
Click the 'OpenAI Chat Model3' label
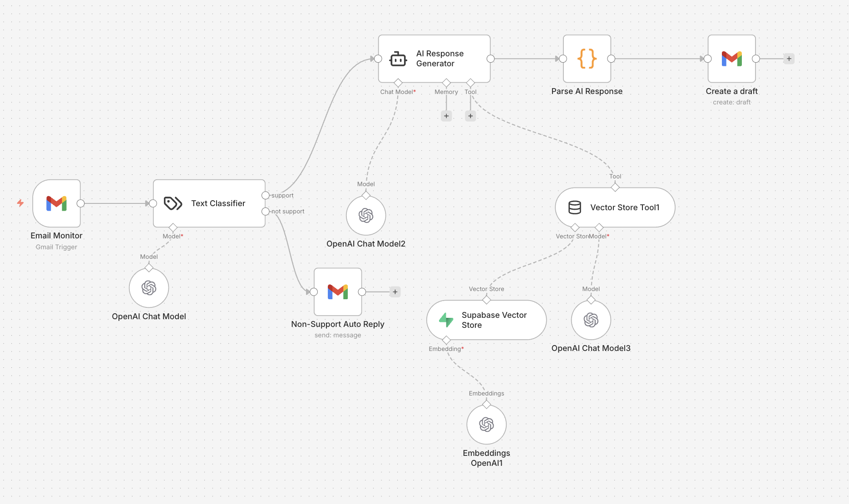[591, 348]
